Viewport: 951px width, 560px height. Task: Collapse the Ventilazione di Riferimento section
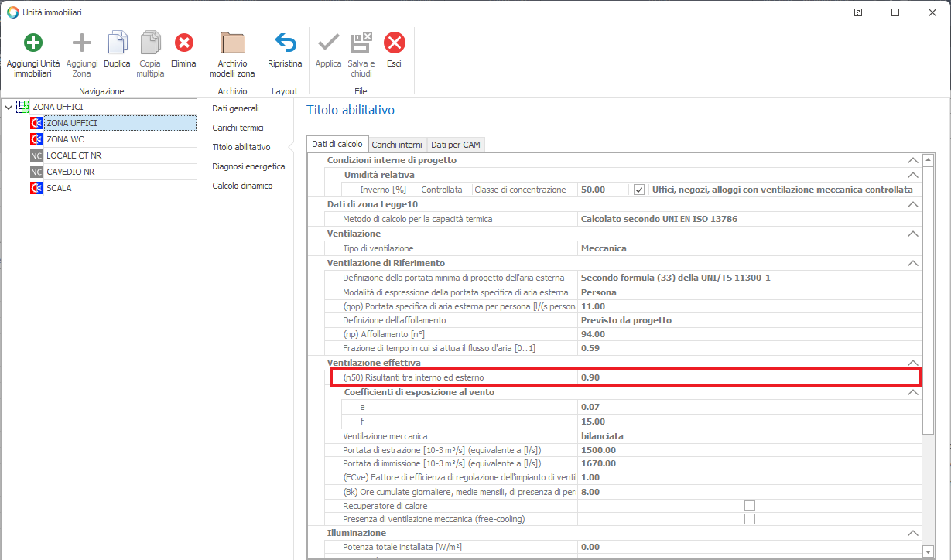(912, 264)
